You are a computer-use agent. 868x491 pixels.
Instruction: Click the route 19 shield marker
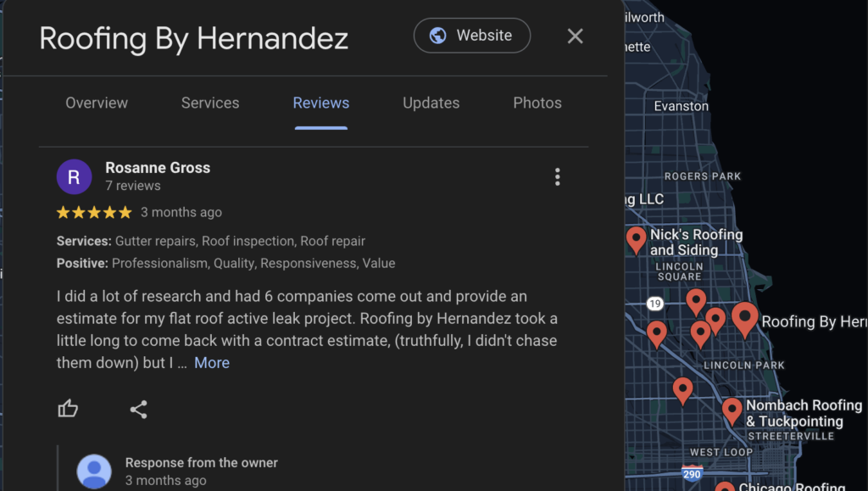[x=655, y=304]
